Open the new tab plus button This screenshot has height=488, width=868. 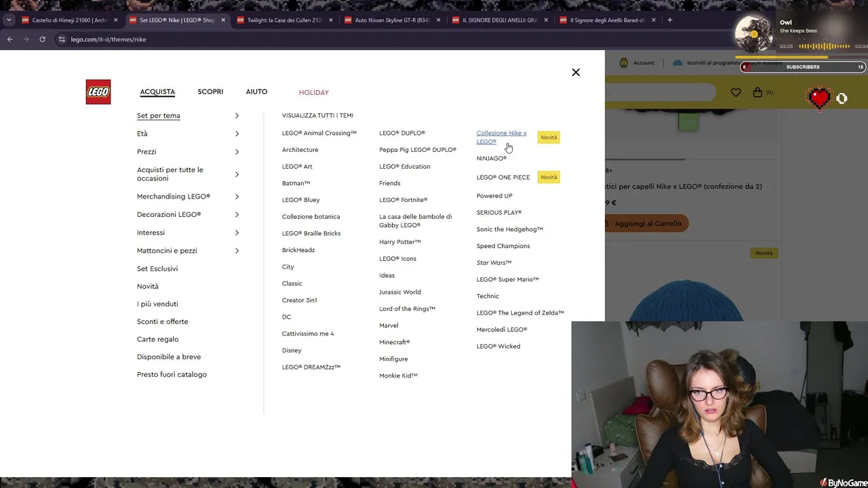pos(670,20)
